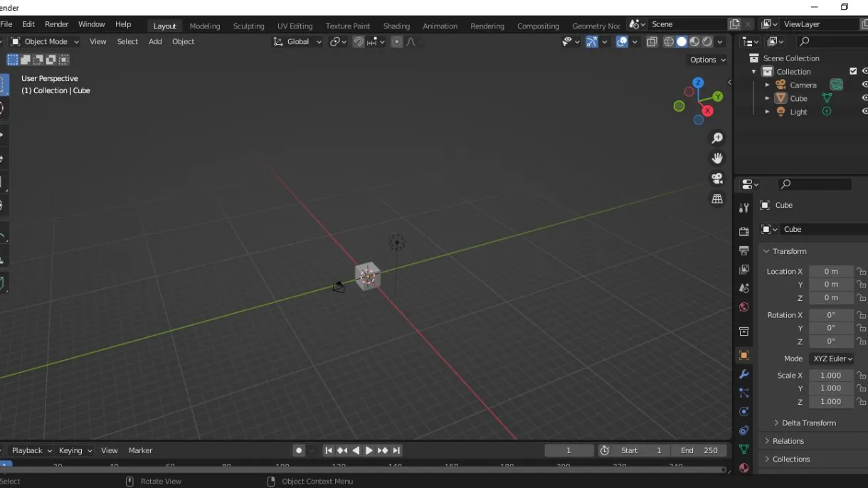The width and height of the screenshot is (868, 488).
Task: Open the XYZ Euler rotation mode dropdown
Action: click(x=831, y=359)
